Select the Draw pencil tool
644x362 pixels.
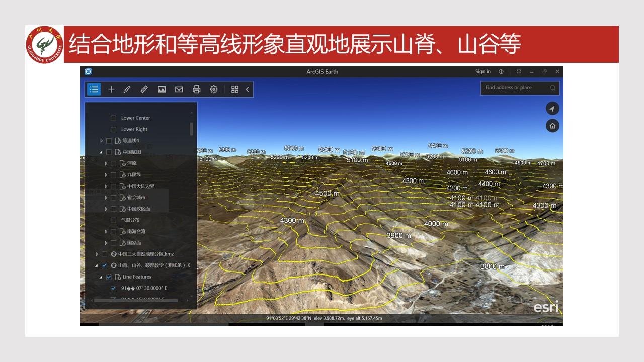(127, 89)
